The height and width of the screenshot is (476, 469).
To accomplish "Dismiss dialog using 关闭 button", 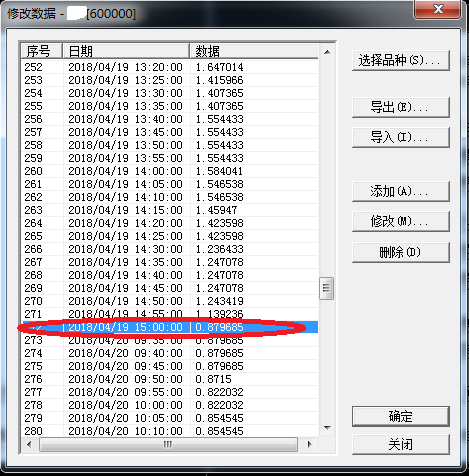I will [x=401, y=444].
